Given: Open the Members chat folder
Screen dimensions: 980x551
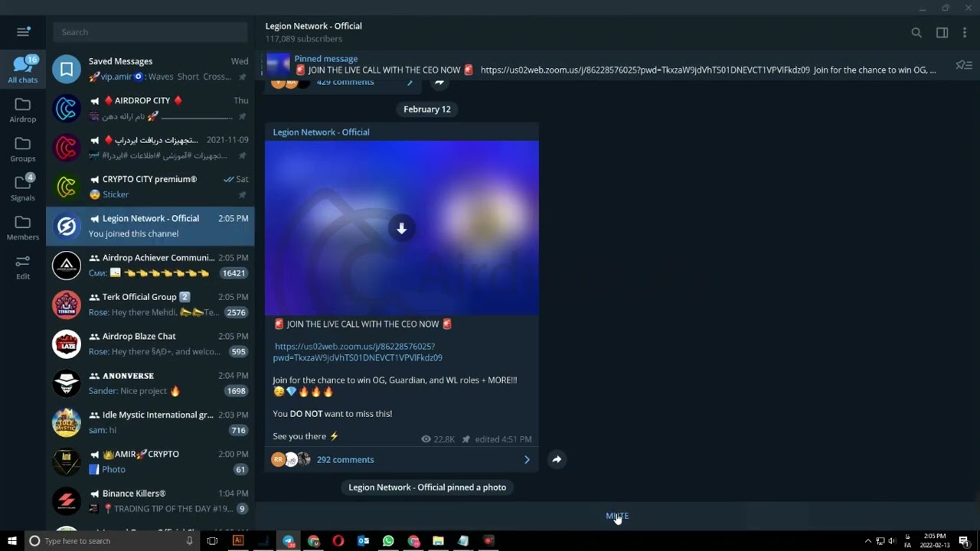Looking at the screenshot, I should (x=23, y=227).
